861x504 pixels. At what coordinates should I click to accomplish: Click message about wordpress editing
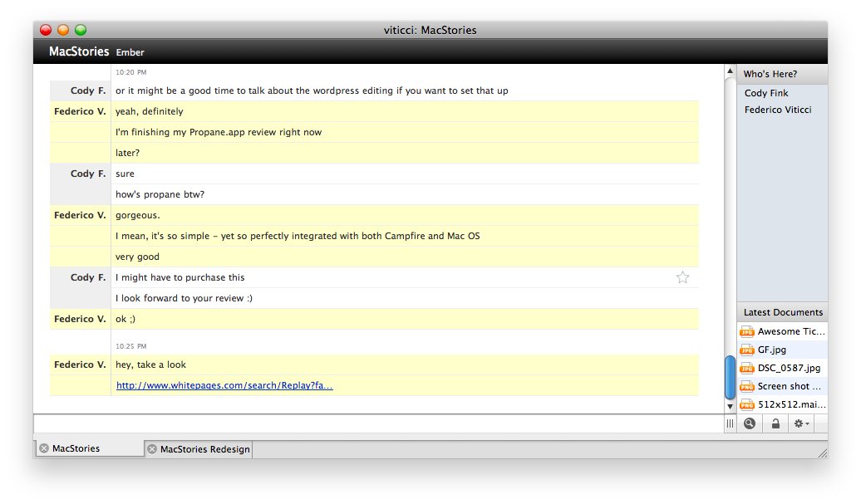pyautogui.click(x=312, y=91)
